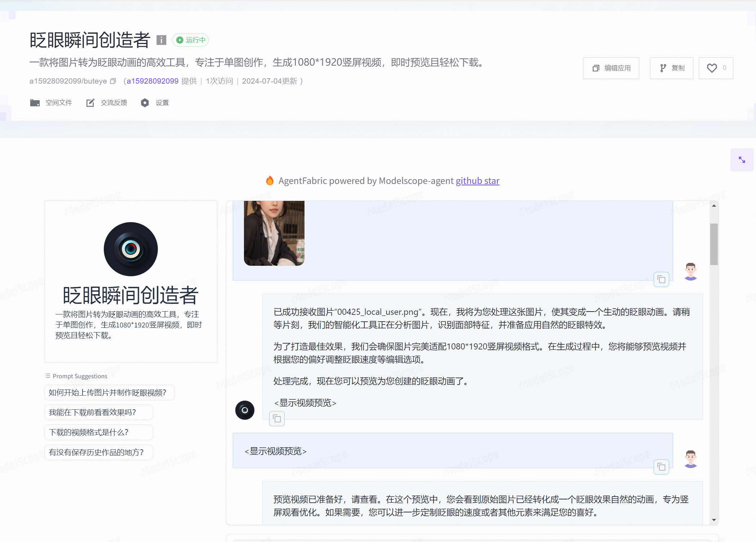Click the chat scrollbar down arrow
Screen dimensions: 756x542
[x=714, y=520]
